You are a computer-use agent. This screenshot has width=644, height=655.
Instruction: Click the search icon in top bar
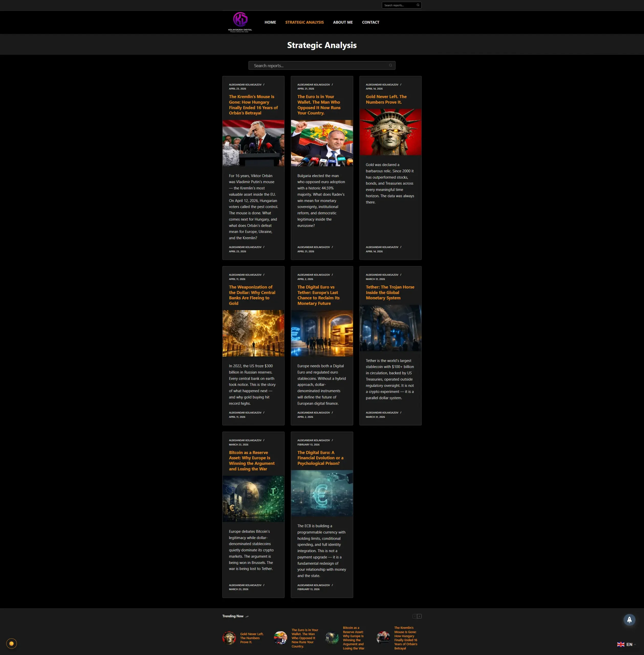click(418, 5)
